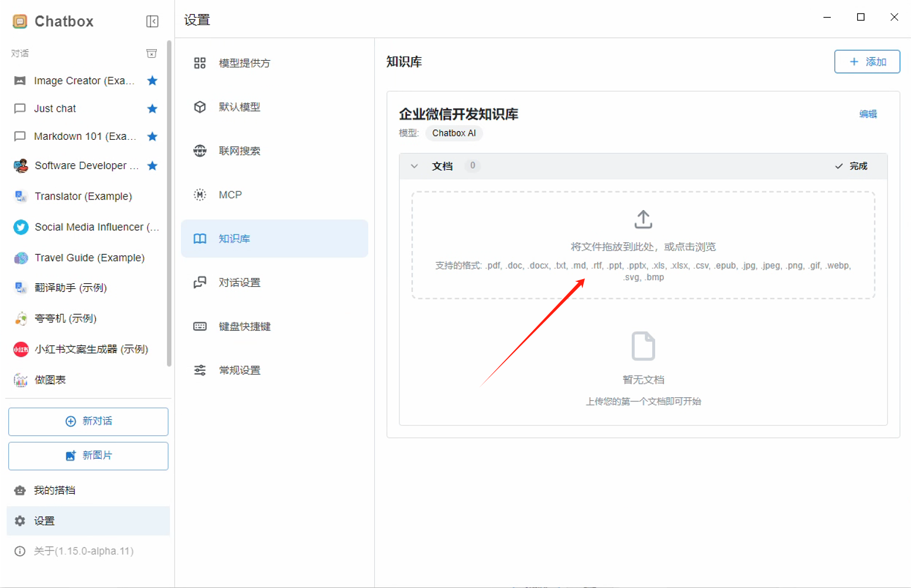
Task: Collapse the sidebar with the panel icon
Action: [152, 22]
